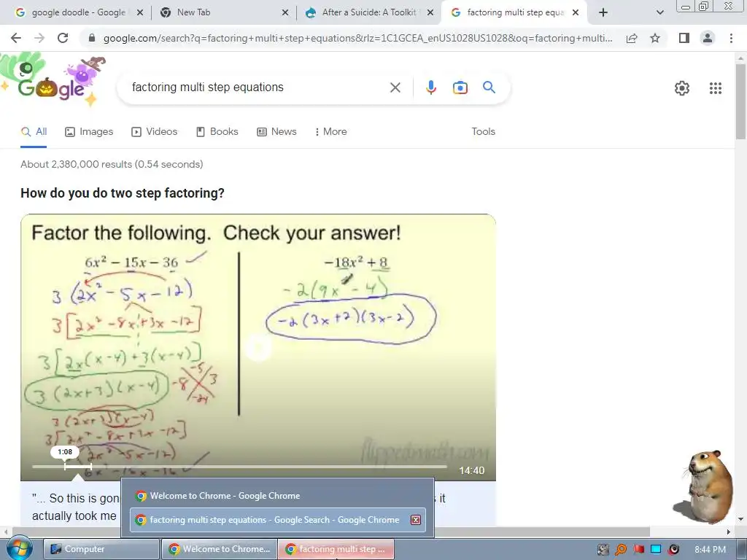747x560 pixels.
Task: Select 'Welcome to Chrome' window preview
Action: point(277,496)
